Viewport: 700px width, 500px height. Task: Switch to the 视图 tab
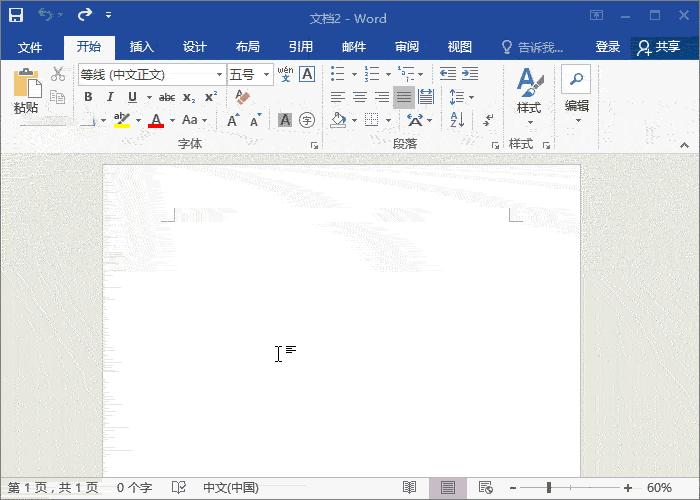pos(460,47)
